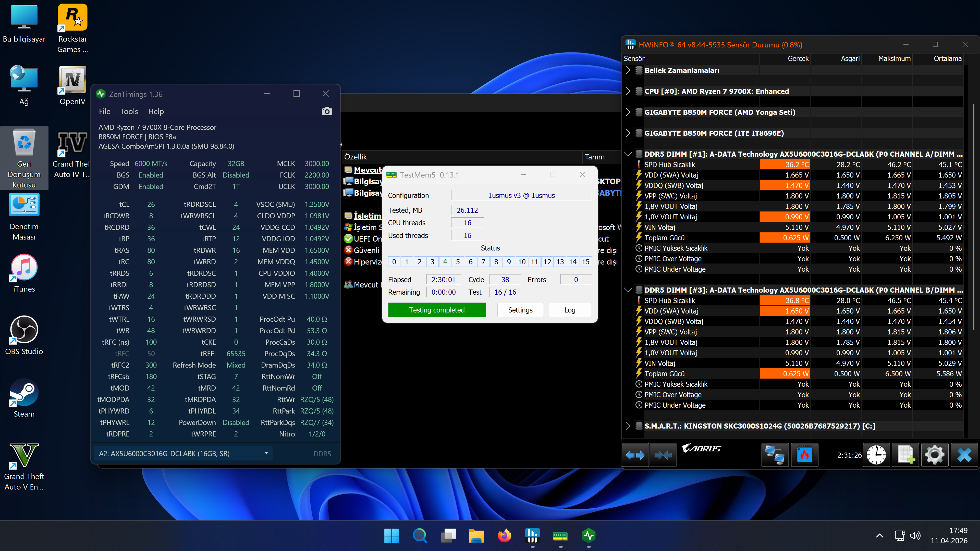
Task: Switch to ZenTimings on the taskbar
Action: coord(589,536)
